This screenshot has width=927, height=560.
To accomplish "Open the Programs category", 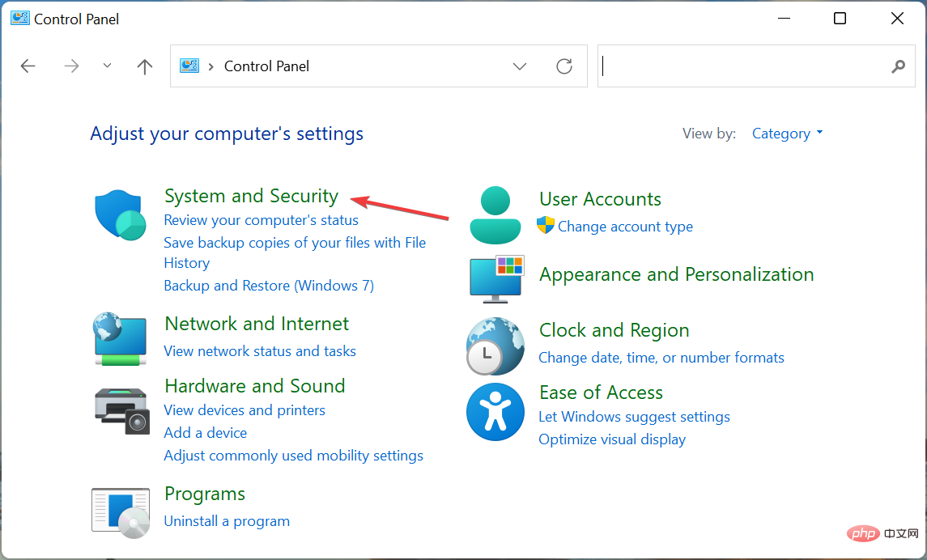I will 205,494.
